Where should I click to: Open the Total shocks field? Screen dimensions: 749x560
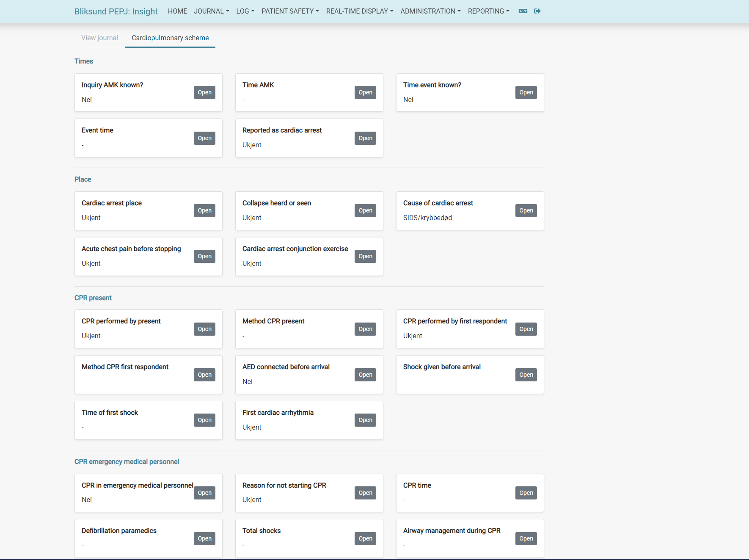(x=365, y=538)
